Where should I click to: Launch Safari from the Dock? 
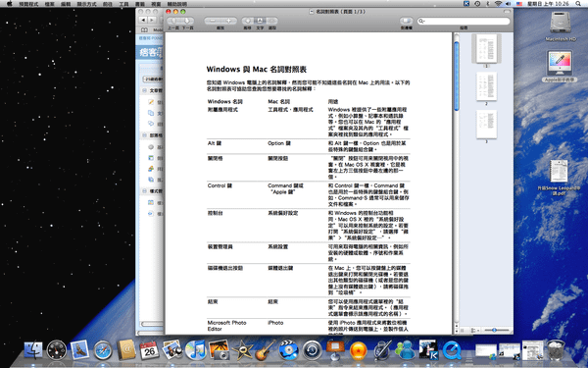tap(103, 349)
